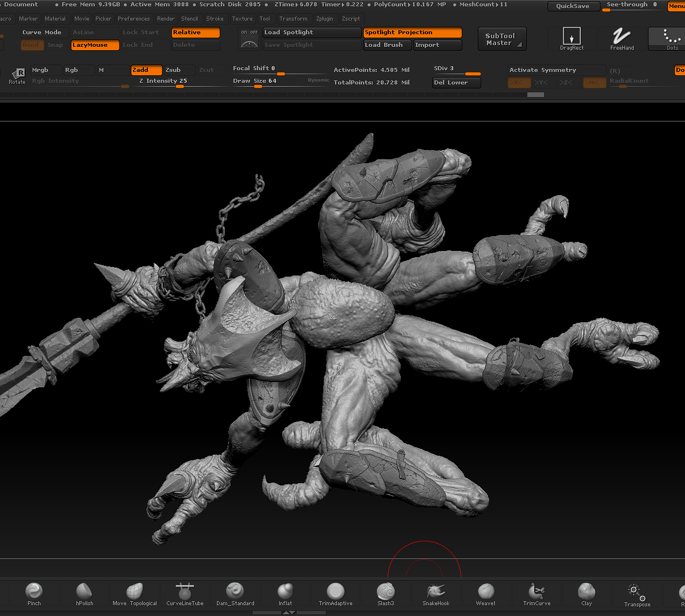Select the DragRect stroke type
Image resolution: width=685 pixels, height=616 pixels.
[x=571, y=39]
